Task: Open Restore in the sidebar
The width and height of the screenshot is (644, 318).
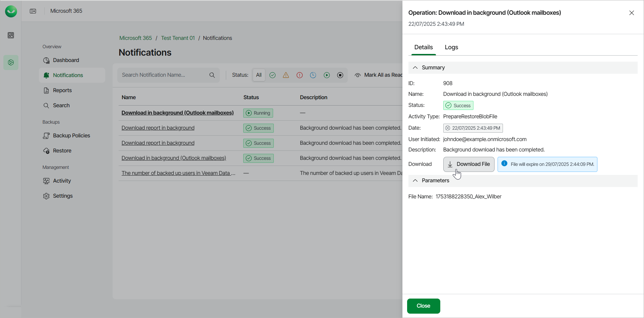Action: point(72,151)
